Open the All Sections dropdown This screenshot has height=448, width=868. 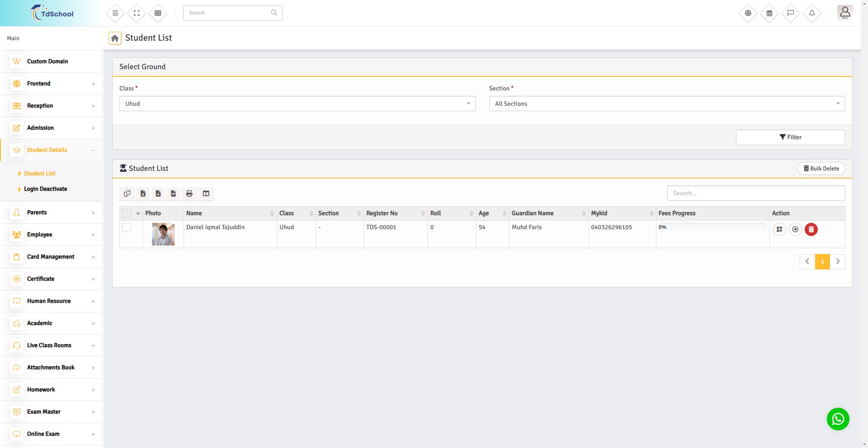(x=667, y=104)
